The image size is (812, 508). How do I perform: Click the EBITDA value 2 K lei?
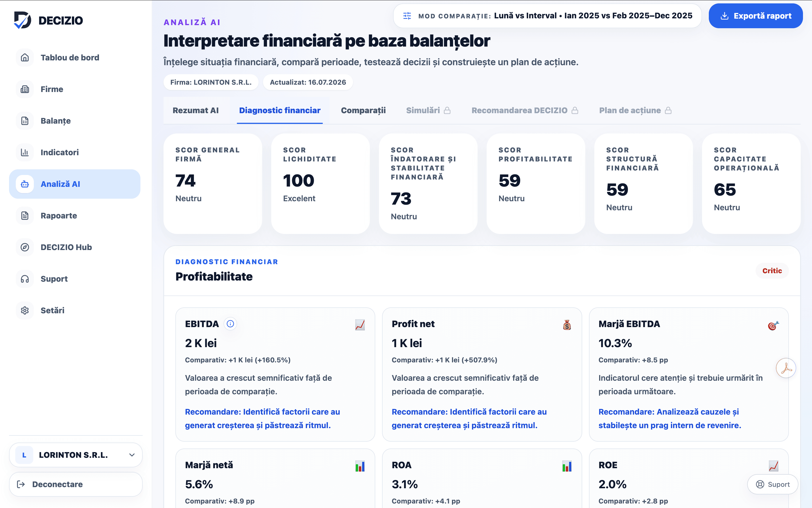tap(201, 343)
